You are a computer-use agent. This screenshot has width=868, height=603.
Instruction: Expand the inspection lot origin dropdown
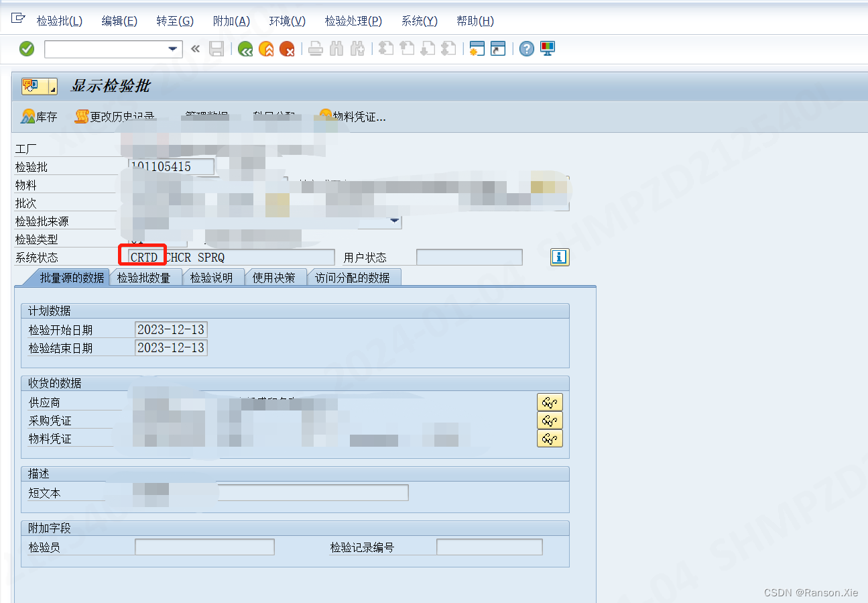[394, 221]
